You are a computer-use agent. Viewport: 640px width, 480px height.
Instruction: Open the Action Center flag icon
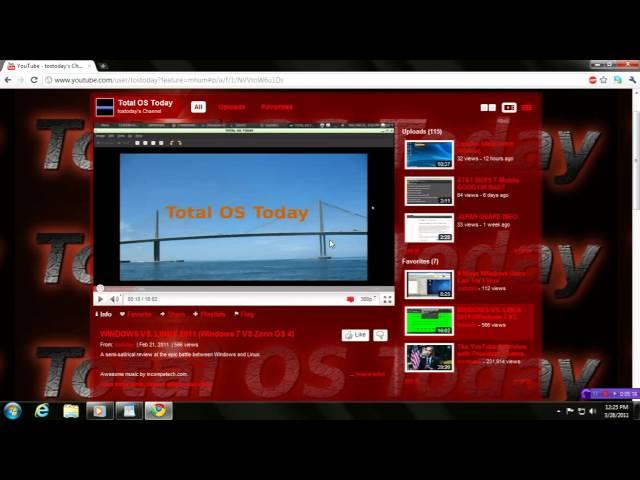pyautogui.click(x=570, y=411)
